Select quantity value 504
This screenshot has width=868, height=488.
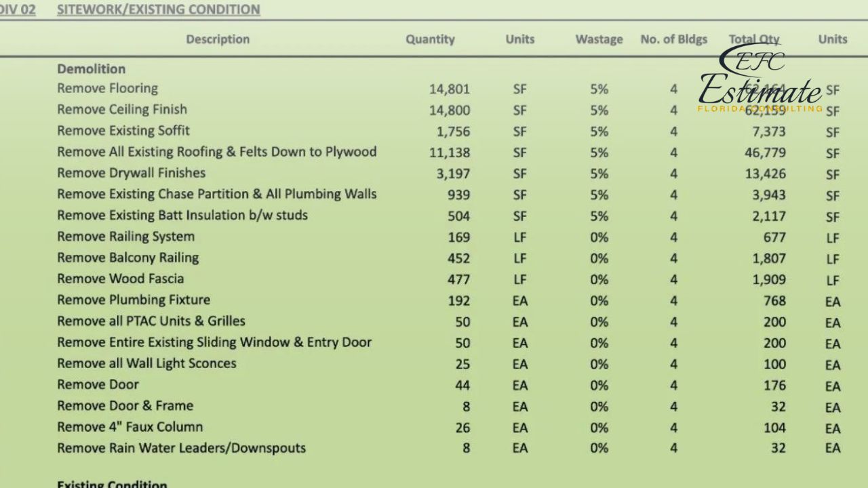pos(458,216)
